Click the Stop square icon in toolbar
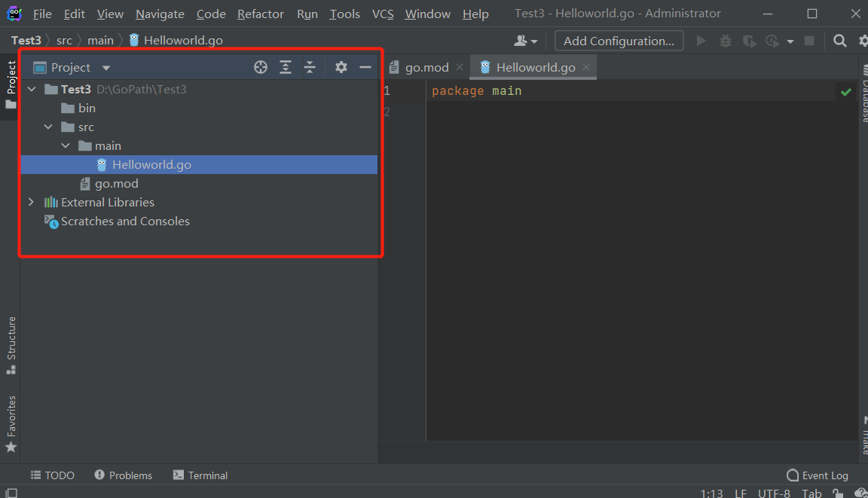 (808, 41)
